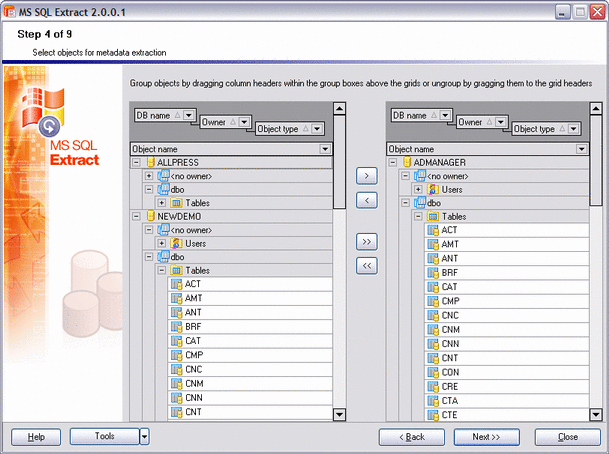Viewport: 609px width, 454px height.
Task: Click right grid scroll up arrow
Action: (x=596, y=108)
